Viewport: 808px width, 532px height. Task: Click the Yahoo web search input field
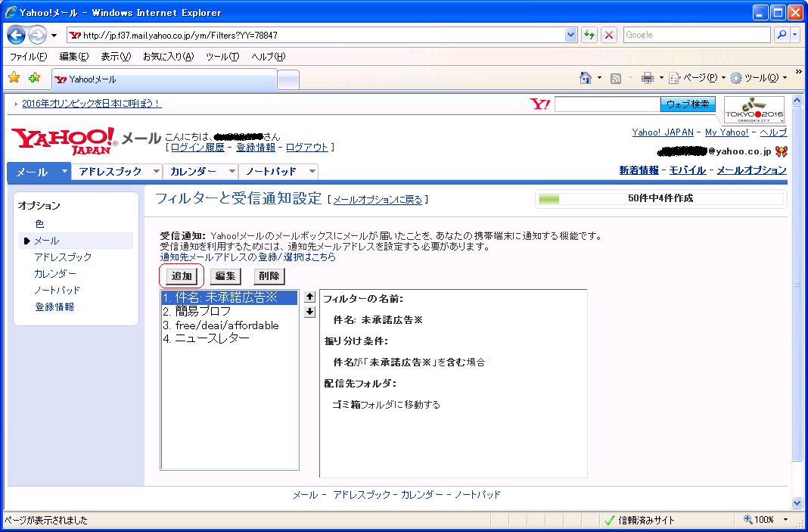pyautogui.click(x=608, y=104)
